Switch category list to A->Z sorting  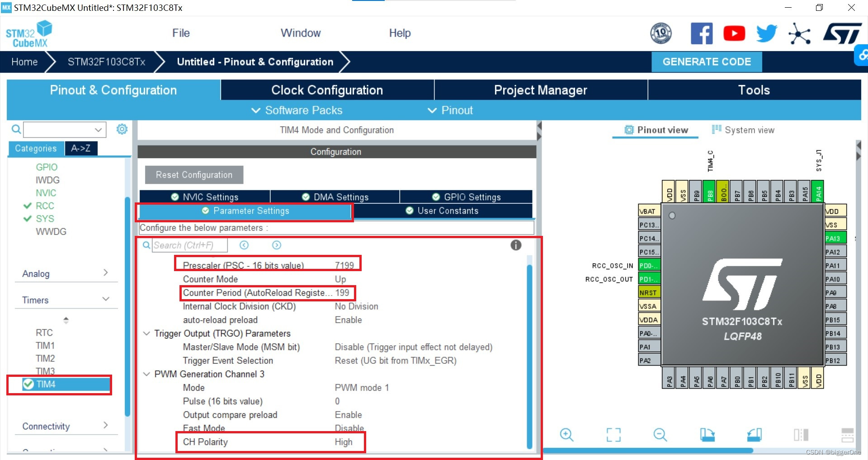[80, 148]
